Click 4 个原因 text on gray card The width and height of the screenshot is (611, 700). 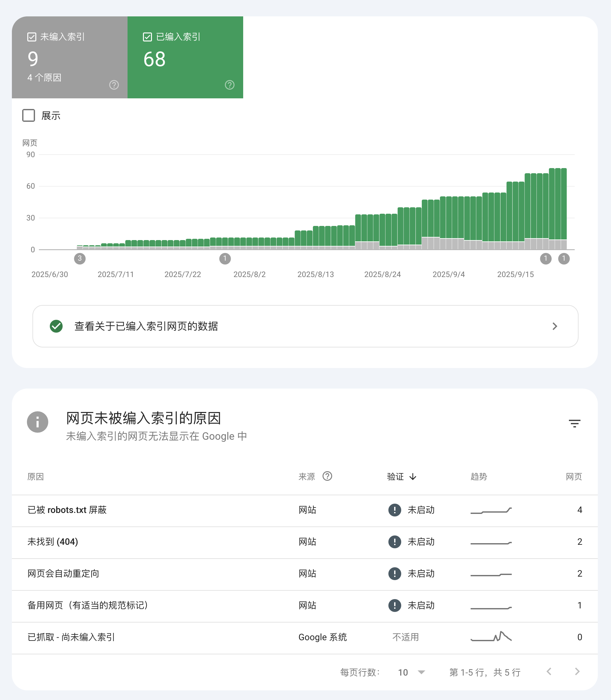[x=44, y=78]
